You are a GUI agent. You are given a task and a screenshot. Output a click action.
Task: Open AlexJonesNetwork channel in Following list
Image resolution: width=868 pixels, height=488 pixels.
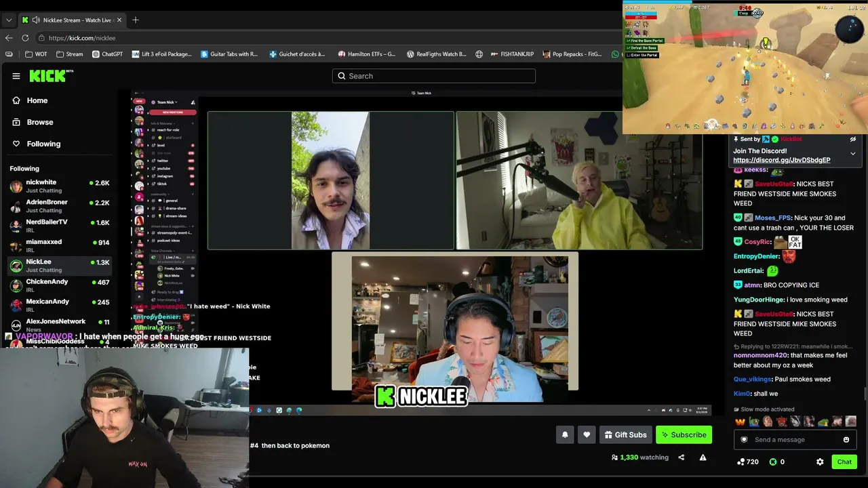point(60,325)
